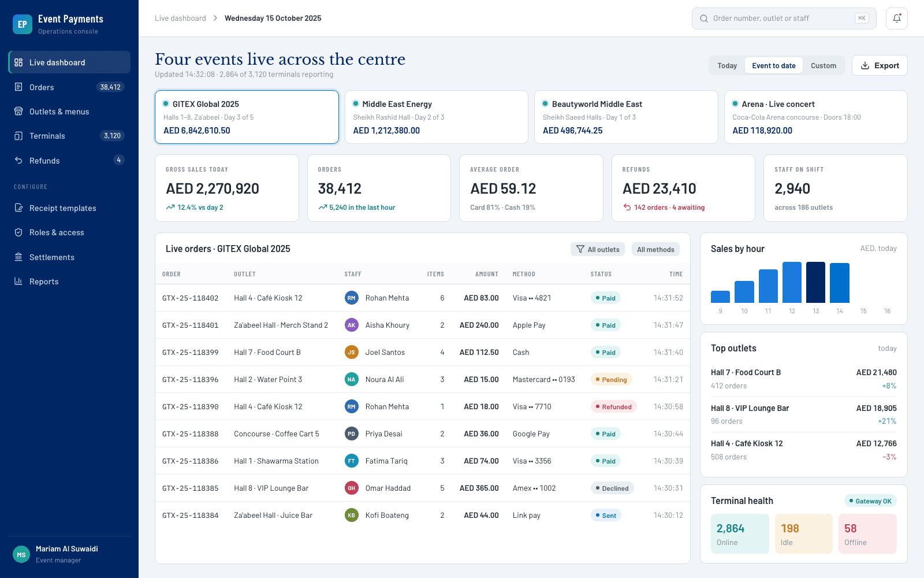Click the notifications bell icon
924x578 pixels.
[x=897, y=18]
